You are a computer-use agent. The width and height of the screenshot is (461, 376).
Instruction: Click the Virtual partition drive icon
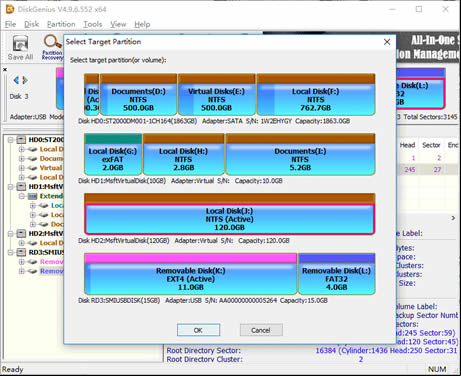click(32, 168)
